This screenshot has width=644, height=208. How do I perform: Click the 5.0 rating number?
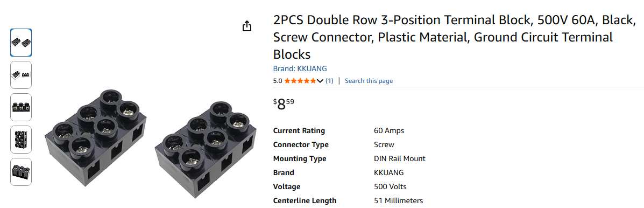tap(278, 81)
